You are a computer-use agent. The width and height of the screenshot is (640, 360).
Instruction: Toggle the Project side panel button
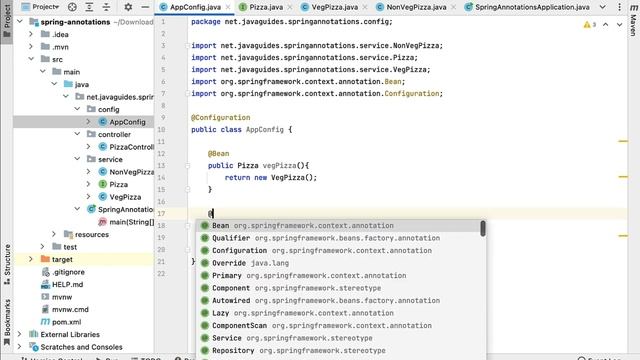pyautogui.click(x=7, y=20)
